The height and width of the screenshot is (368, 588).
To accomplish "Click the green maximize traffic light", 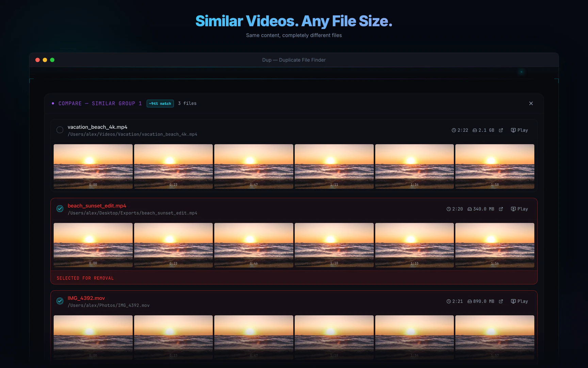I will (x=52, y=60).
